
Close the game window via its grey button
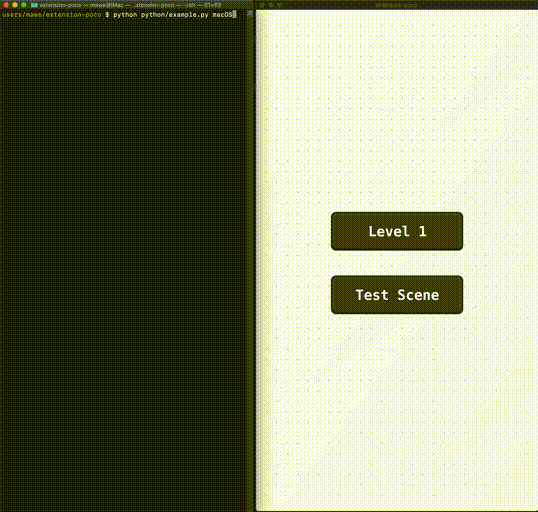pyautogui.click(x=262, y=5)
